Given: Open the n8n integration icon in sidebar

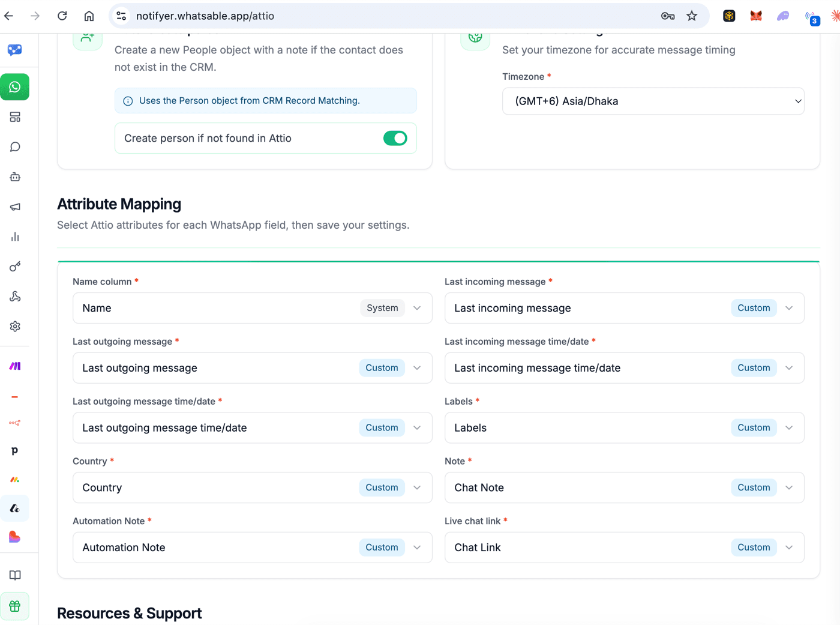Looking at the screenshot, I should [15, 423].
